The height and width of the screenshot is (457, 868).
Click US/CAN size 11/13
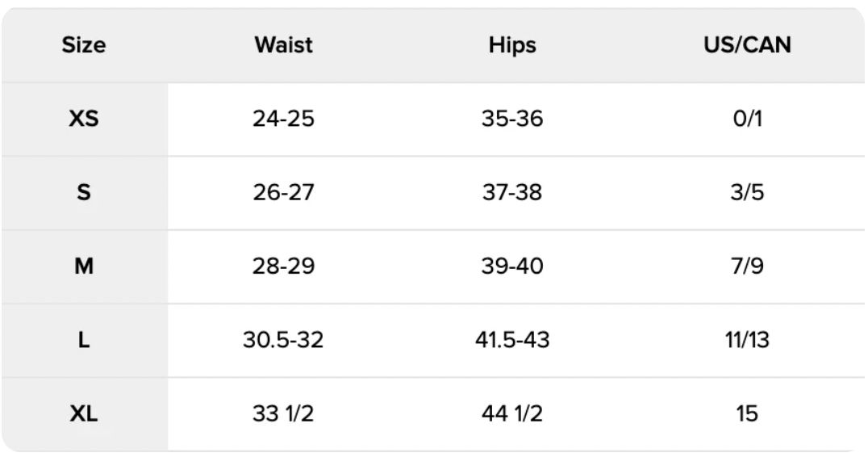coord(746,342)
